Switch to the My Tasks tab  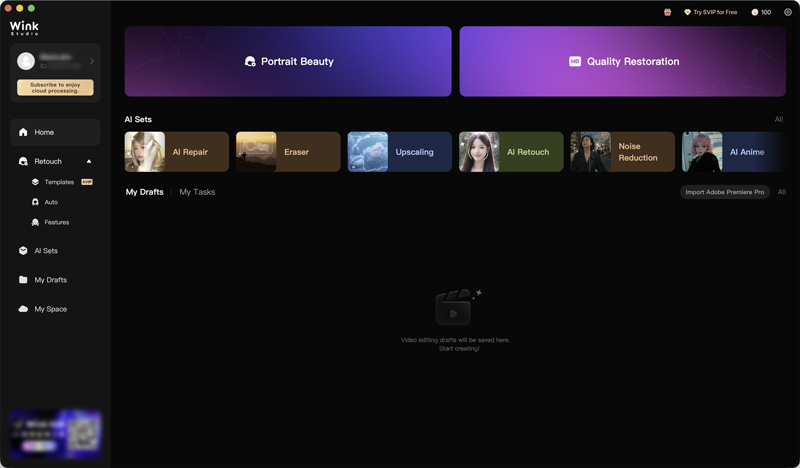tap(197, 192)
